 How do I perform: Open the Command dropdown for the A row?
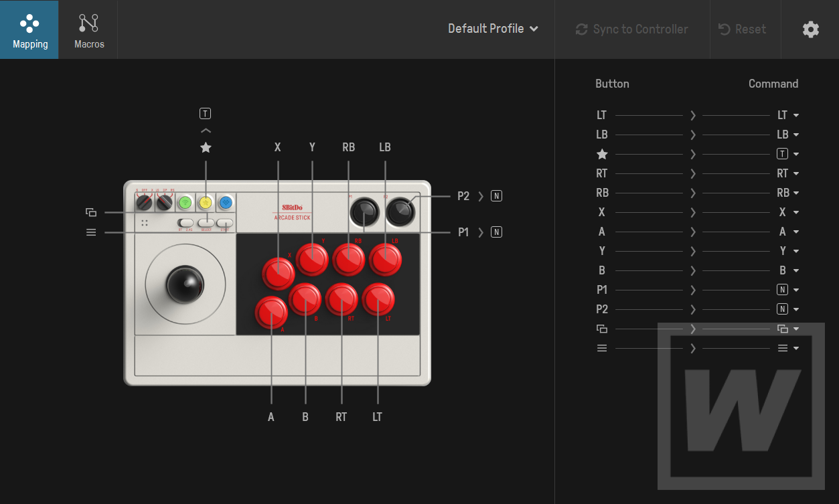pos(788,232)
